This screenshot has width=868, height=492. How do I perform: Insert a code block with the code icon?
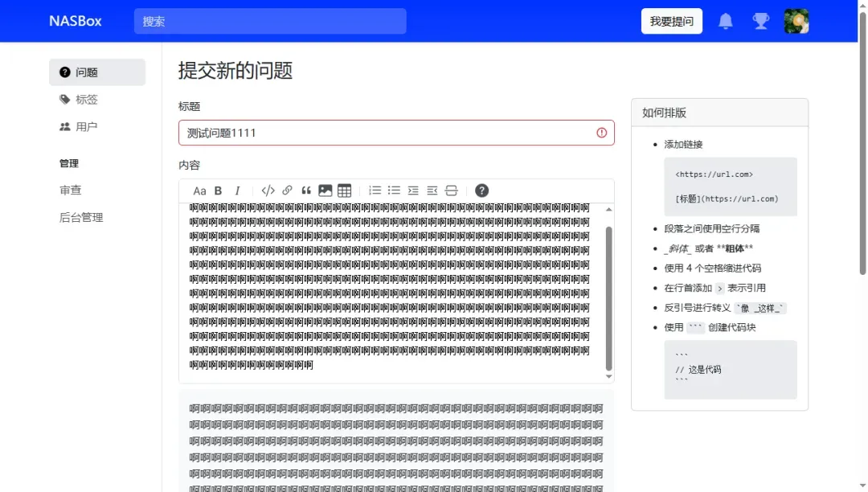(268, 191)
